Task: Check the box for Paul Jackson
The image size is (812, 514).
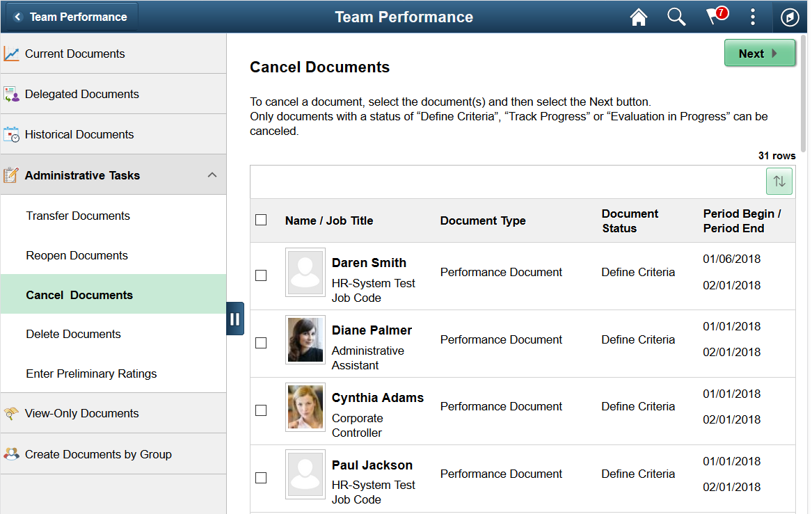Action: click(x=261, y=478)
